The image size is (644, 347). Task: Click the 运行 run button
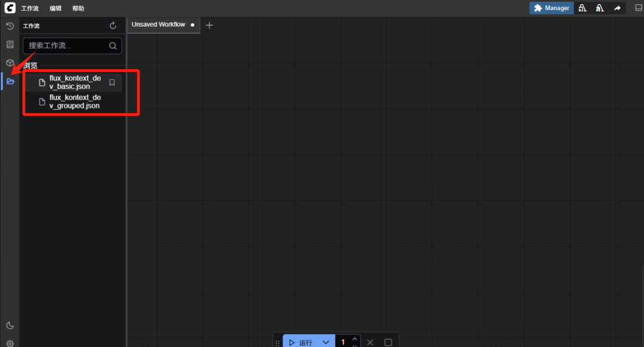click(300, 342)
